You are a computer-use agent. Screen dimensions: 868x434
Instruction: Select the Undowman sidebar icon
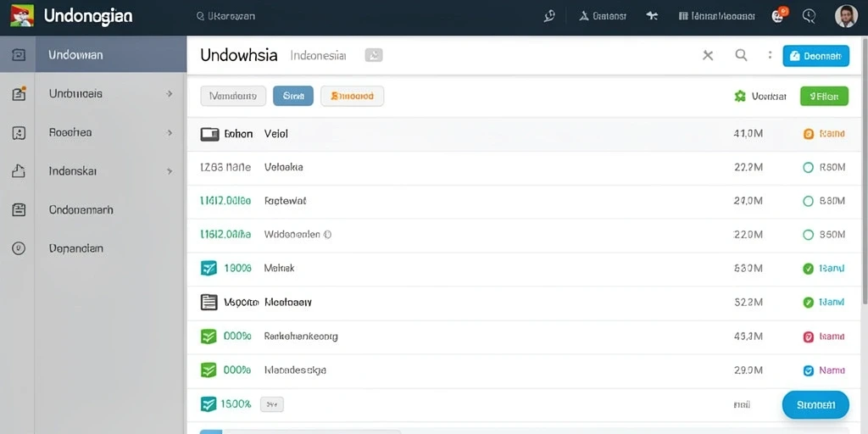(x=19, y=55)
